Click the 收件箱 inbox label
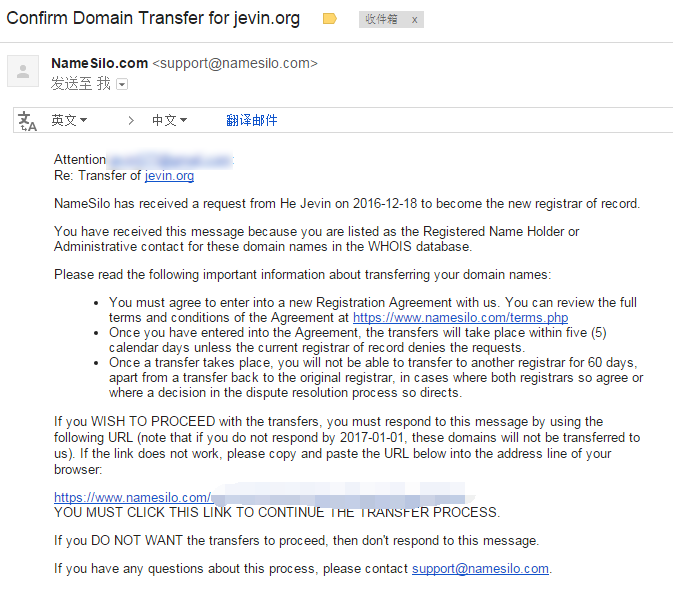Screen dimensions: 673x598 (x=382, y=19)
